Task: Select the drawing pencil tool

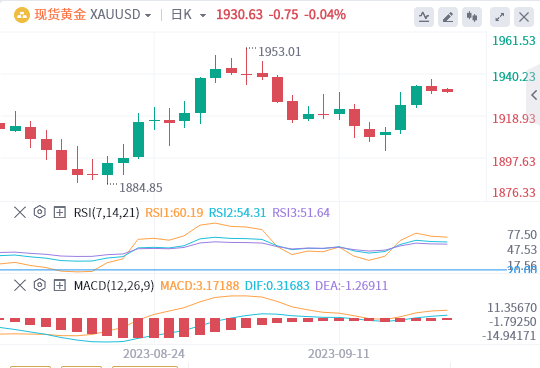Action: click(448, 17)
